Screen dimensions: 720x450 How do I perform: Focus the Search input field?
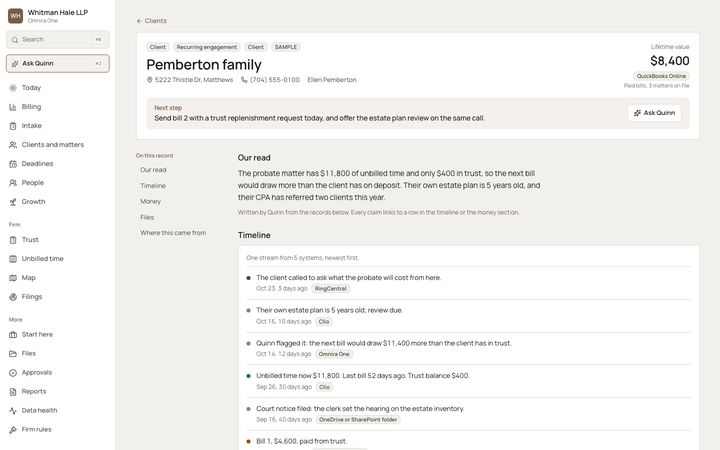58,39
